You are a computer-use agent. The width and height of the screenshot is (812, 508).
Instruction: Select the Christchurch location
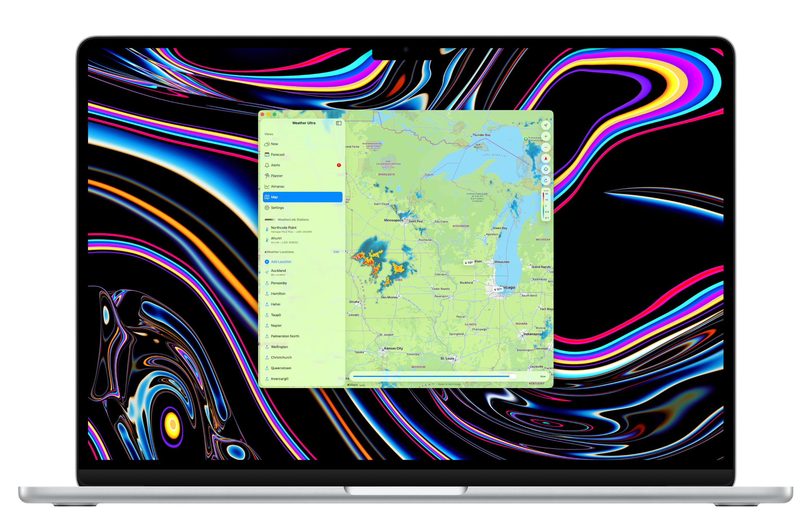302,358
